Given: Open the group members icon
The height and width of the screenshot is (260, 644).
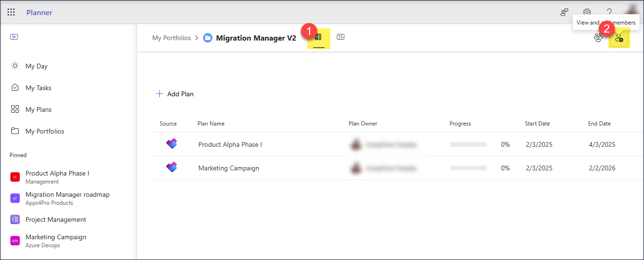Looking at the screenshot, I should pyautogui.click(x=598, y=39).
